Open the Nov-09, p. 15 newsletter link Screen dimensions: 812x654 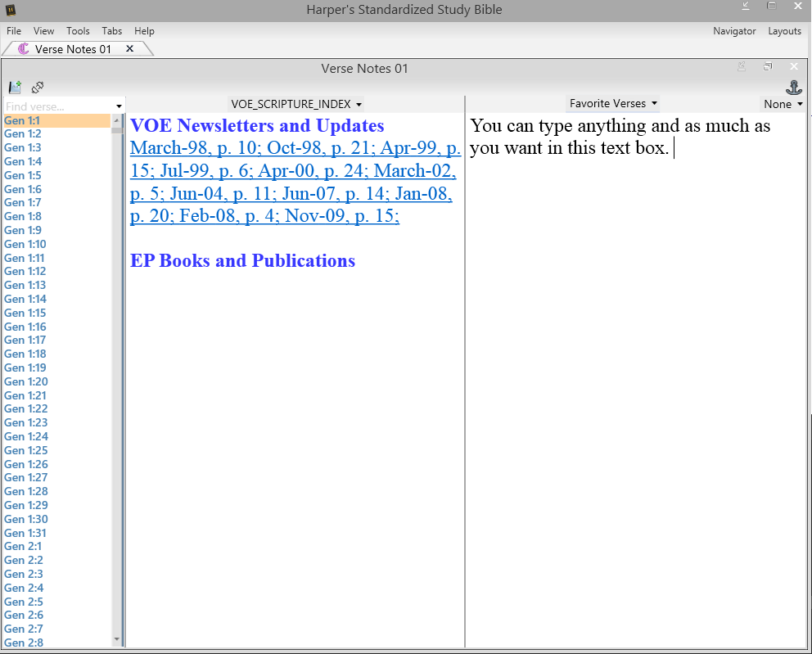pos(342,216)
